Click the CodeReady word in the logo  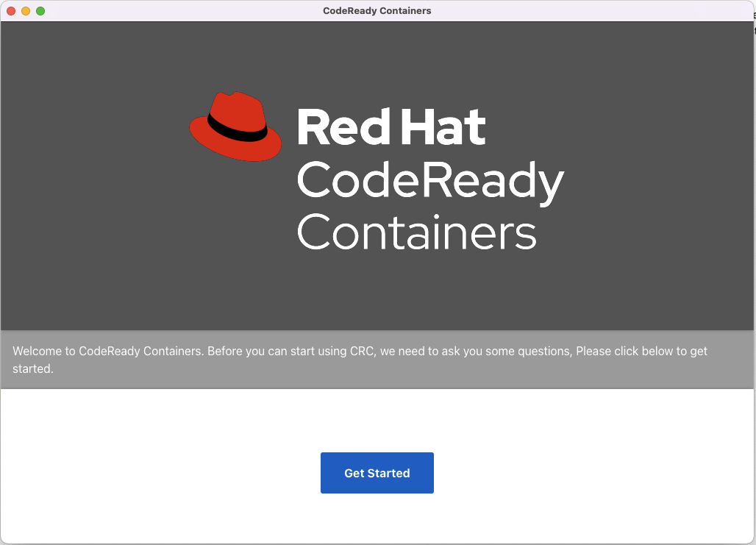[430, 182]
